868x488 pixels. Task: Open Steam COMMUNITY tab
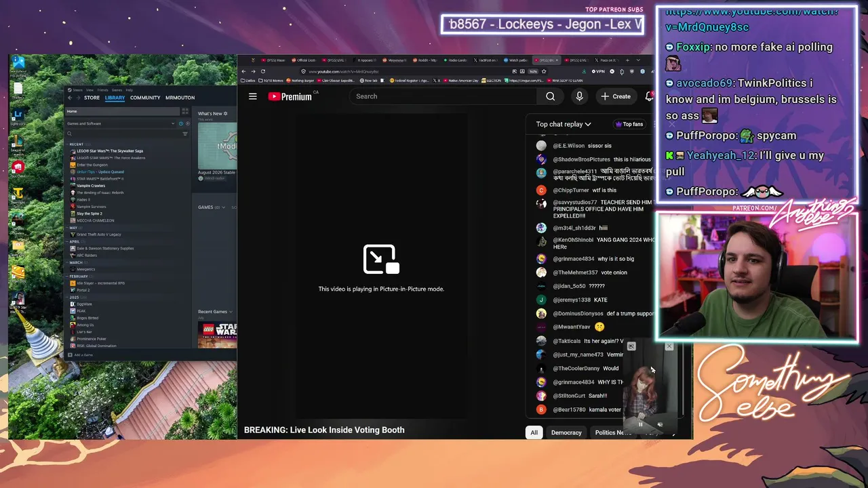[x=145, y=98]
